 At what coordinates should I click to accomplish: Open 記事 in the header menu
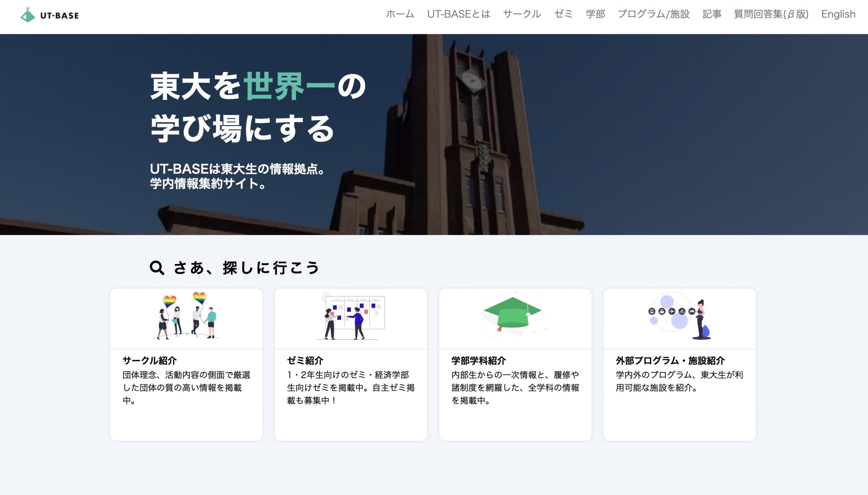click(712, 14)
